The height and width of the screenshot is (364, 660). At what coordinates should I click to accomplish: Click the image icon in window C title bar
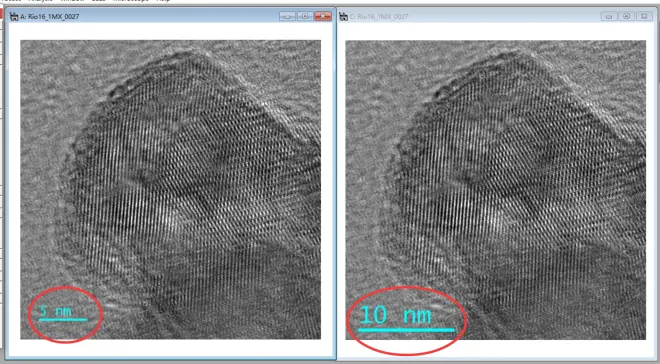[343, 16]
